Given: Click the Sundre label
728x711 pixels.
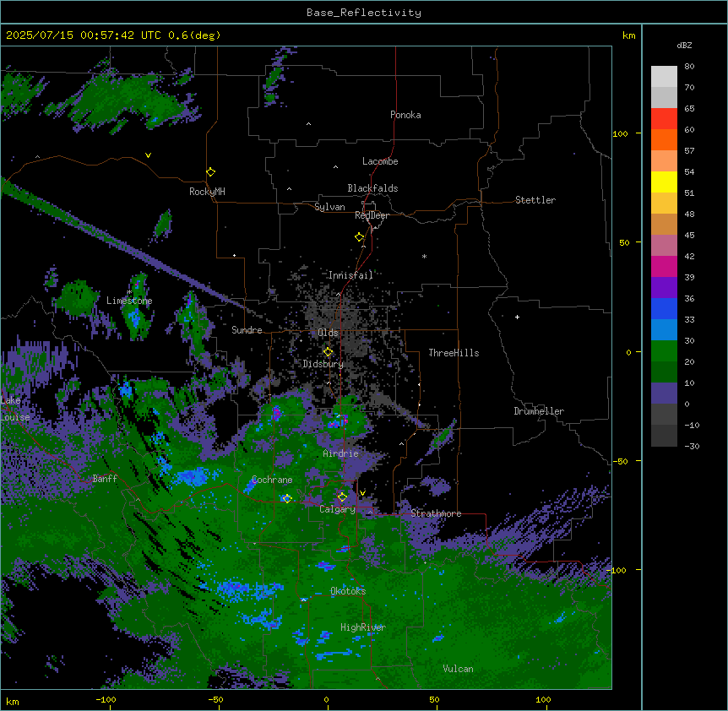Looking at the screenshot, I should pos(247,330).
